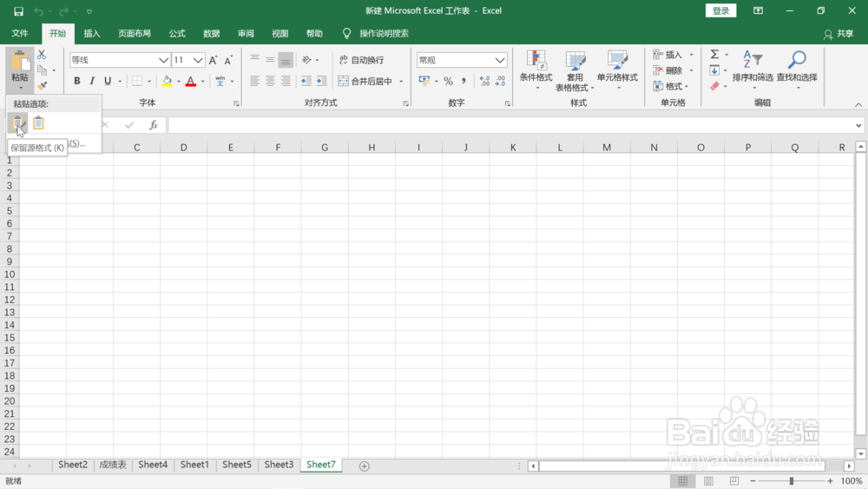Switch to Page Layout view in status bar

(x=708, y=481)
